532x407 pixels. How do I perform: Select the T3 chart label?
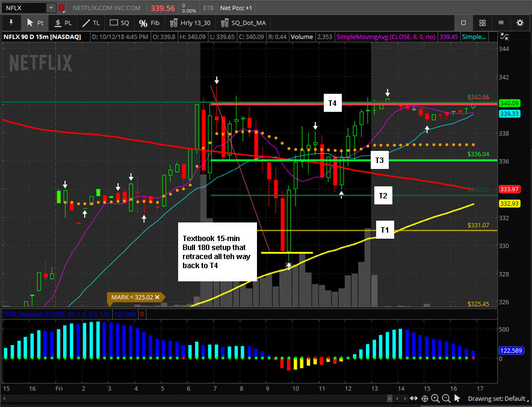click(x=379, y=161)
